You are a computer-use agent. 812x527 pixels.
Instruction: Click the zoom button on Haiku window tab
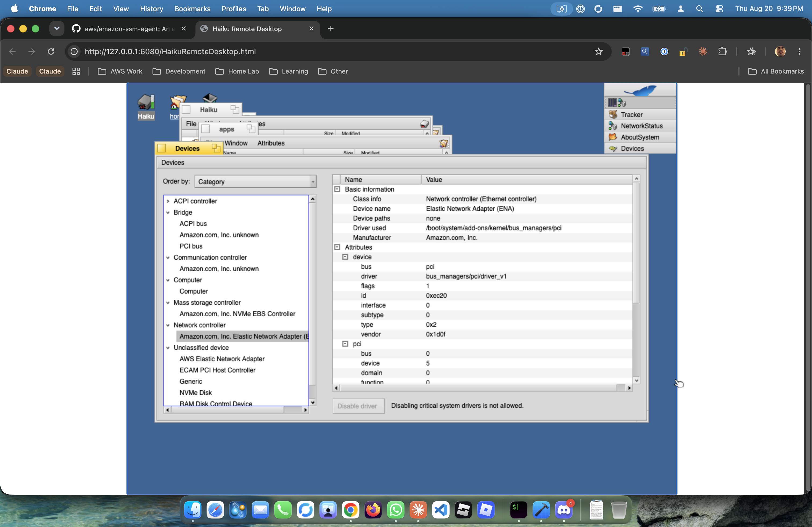[x=234, y=109]
